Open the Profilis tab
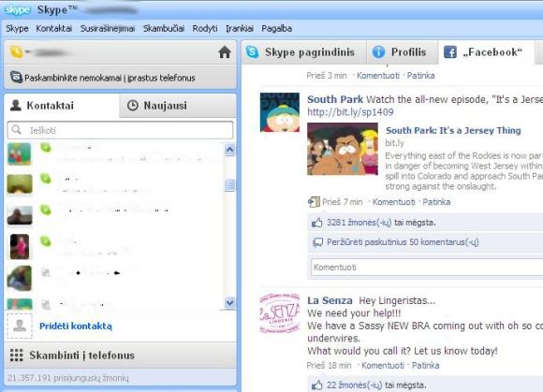This screenshot has height=392, width=543. pyautogui.click(x=402, y=52)
